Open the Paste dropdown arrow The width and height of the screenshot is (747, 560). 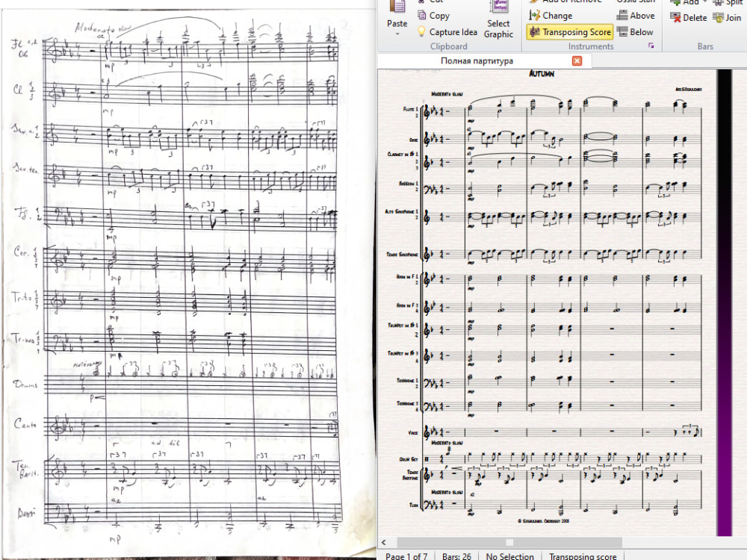click(397, 34)
